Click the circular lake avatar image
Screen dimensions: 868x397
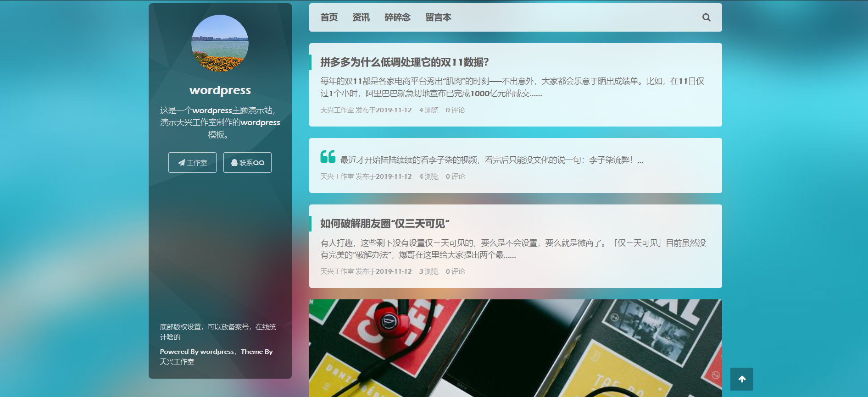coord(220,44)
